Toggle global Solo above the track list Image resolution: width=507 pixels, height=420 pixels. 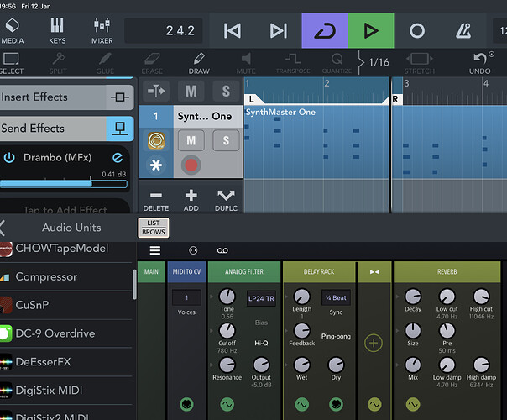click(226, 91)
